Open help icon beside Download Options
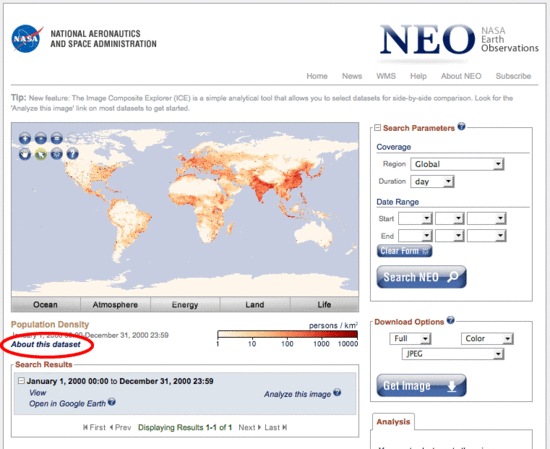The image size is (550, 449). coord(451,320)
